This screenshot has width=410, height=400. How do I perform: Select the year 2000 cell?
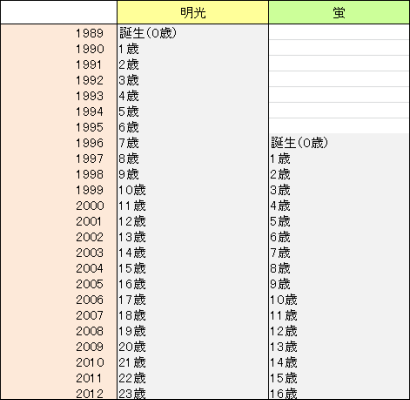click(59, 206)
